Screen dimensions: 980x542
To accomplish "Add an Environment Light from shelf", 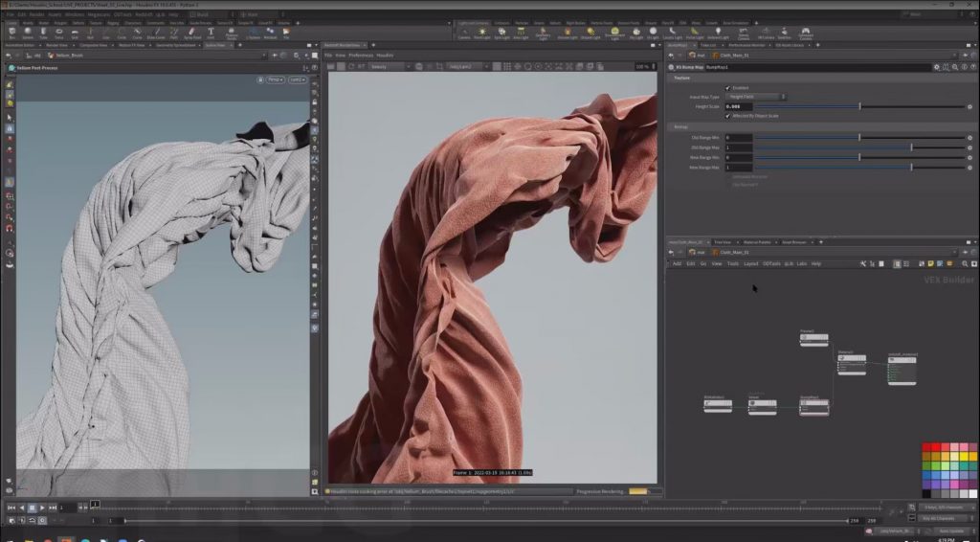I will [615, 34].
